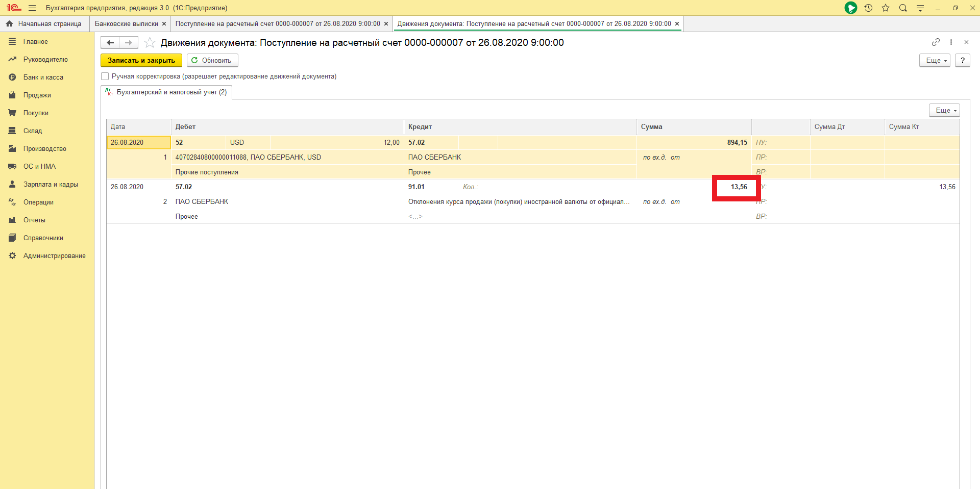This screenshot has width=980, height=489.
Task: Click the Сумма column header
Action: point(694,127)
